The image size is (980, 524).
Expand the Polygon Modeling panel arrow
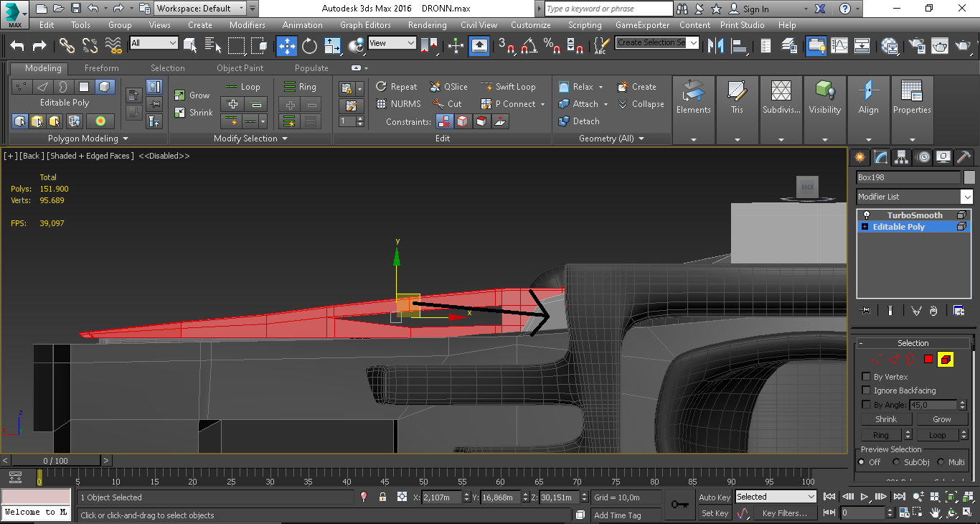pyautogui.click(x=126, y=139)
